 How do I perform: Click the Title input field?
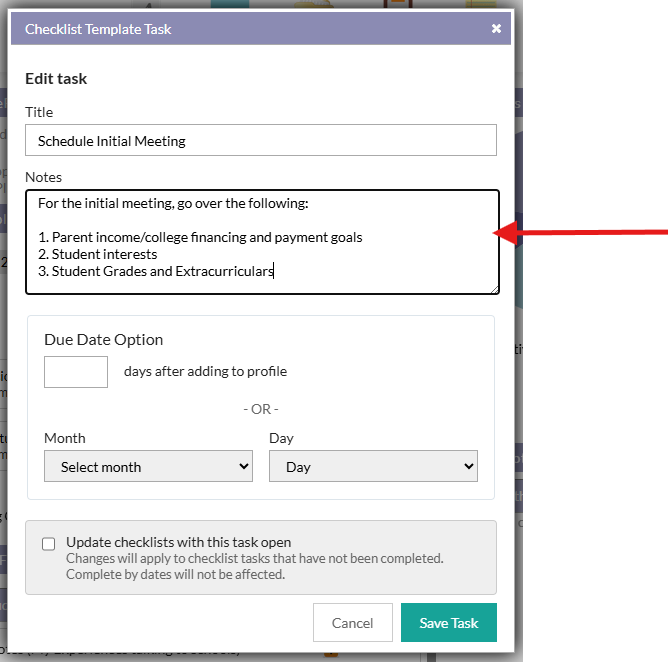[260, 141]
